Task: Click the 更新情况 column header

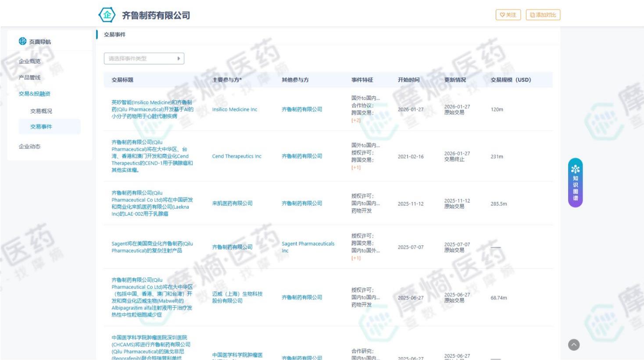Action: pos(455,80)
